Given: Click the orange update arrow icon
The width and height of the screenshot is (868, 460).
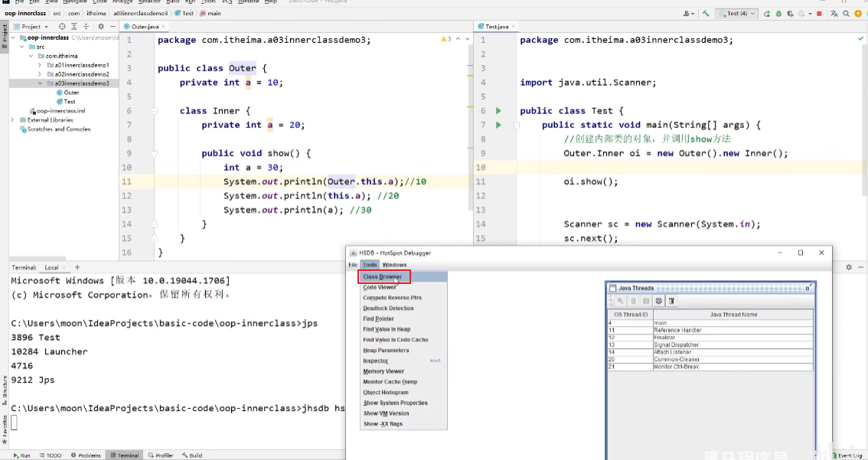Looking at the screenshot, I should (x=858, y=13).
